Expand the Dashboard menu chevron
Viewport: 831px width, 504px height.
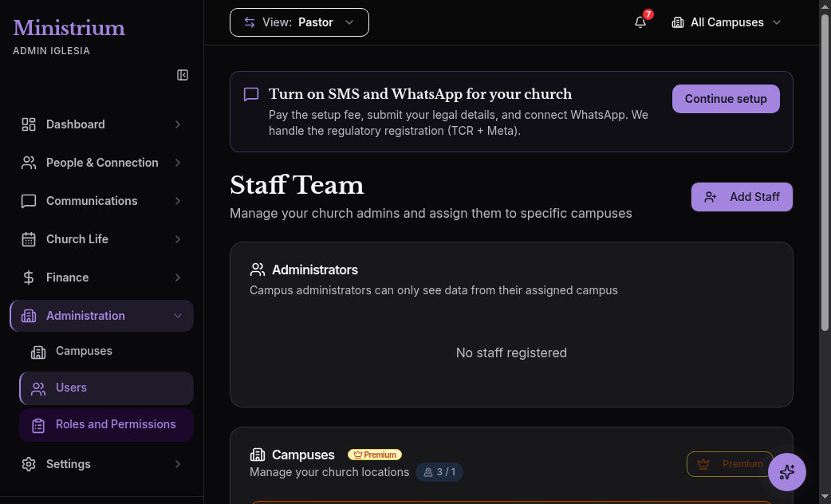click(178, 124)
